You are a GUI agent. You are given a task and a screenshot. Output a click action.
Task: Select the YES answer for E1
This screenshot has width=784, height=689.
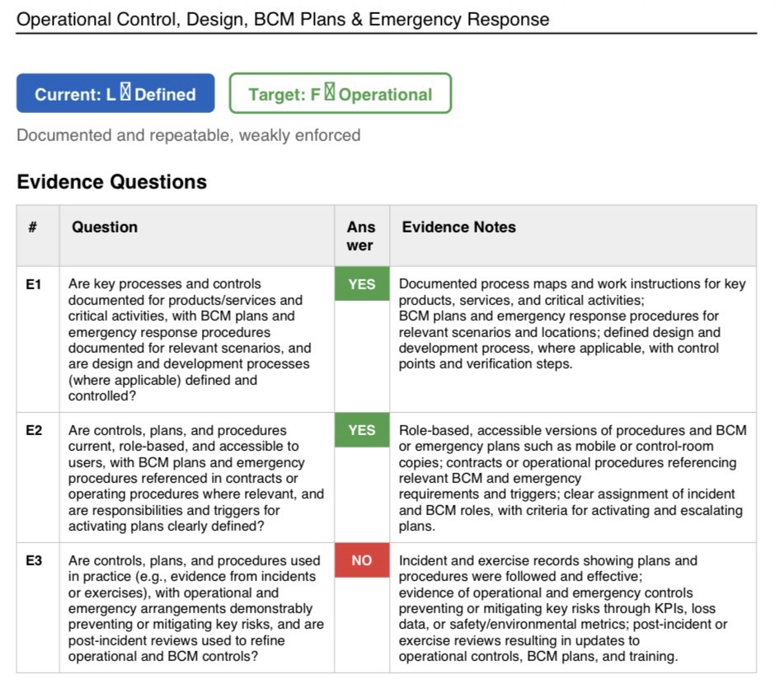click(x=362, y=284)
